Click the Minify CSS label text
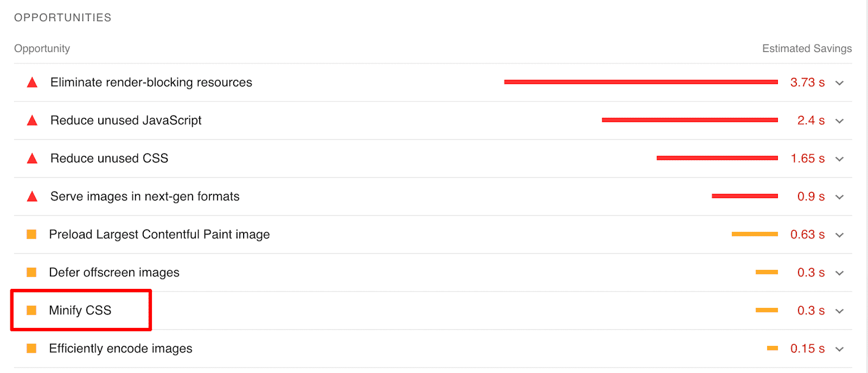 [x=80, y=310]
